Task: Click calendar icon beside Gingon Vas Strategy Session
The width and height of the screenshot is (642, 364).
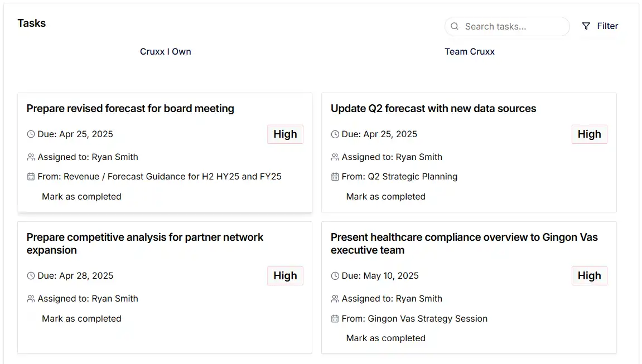Action: click(x=335, y=319)
